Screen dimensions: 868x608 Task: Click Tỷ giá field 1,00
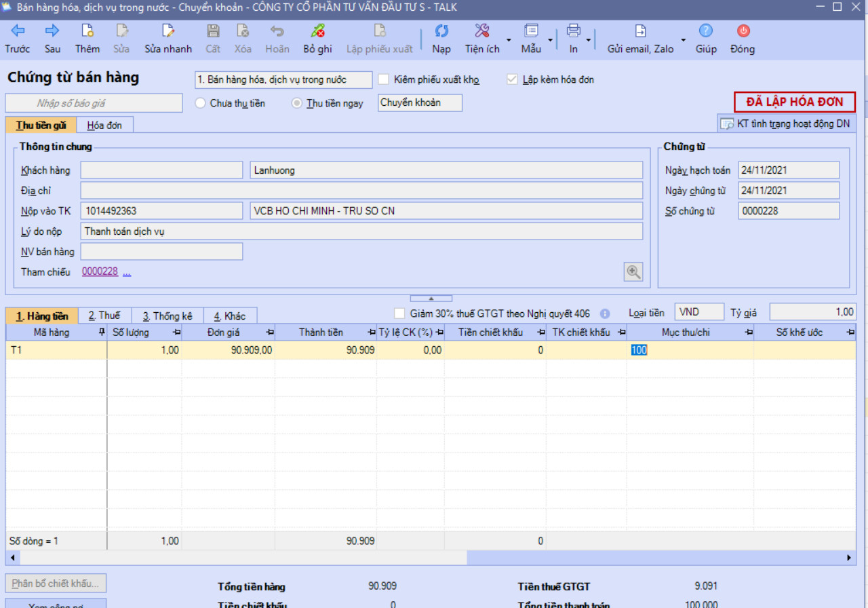click(813, 312)
